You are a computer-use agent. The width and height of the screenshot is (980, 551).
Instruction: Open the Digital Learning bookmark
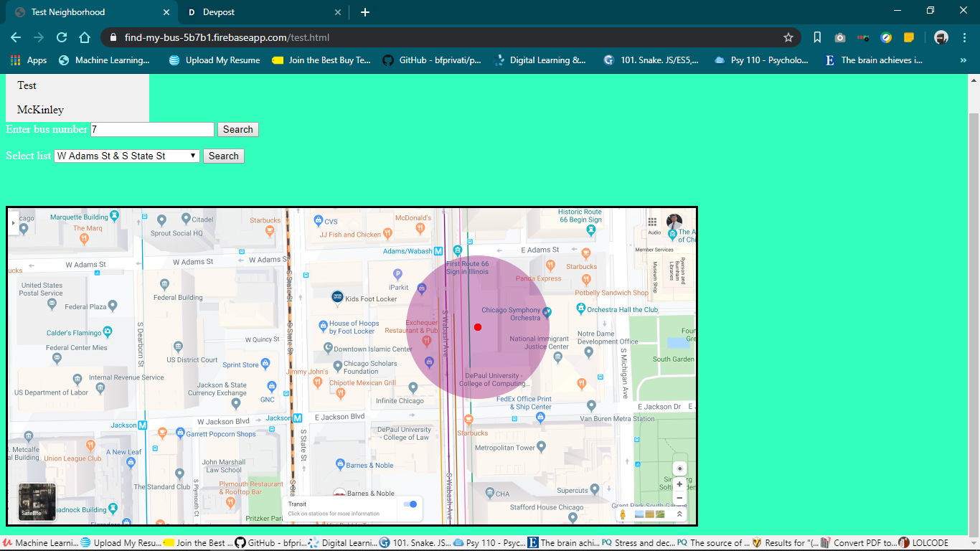pos(540,60)
